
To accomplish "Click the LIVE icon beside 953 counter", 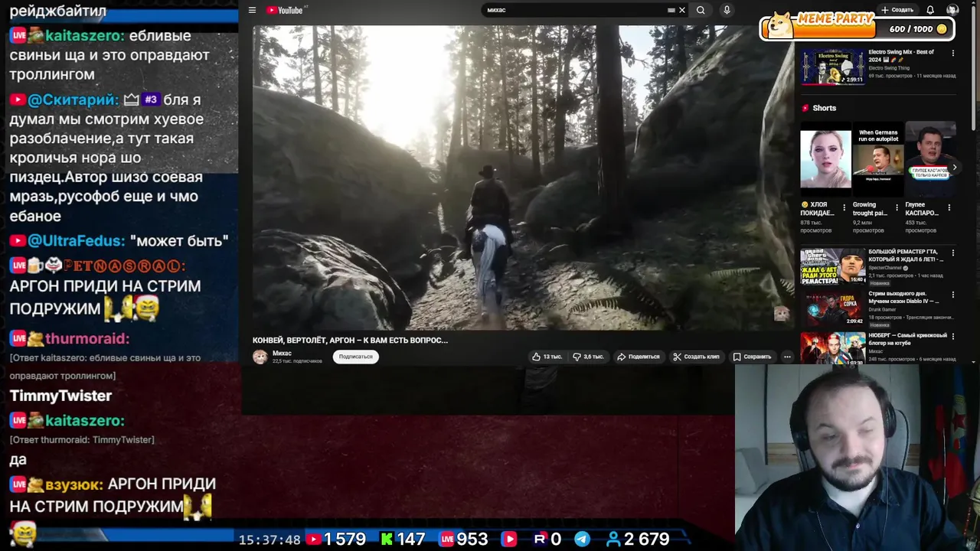I will [447, 540].
